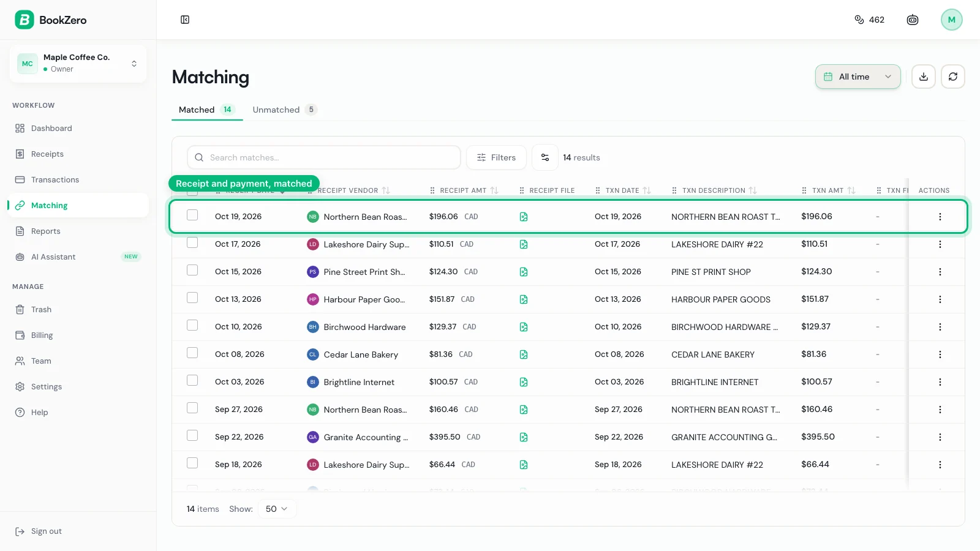This screenshot has height=551, width=980.
Task: Collapse the sidebar panel icon
Action: pos(185,20)
